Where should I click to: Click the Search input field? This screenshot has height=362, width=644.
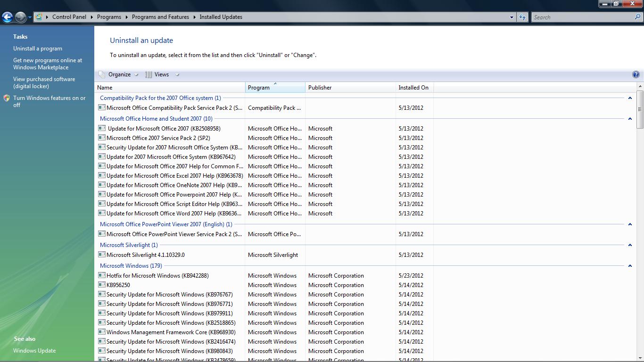[x=583, y=17]
